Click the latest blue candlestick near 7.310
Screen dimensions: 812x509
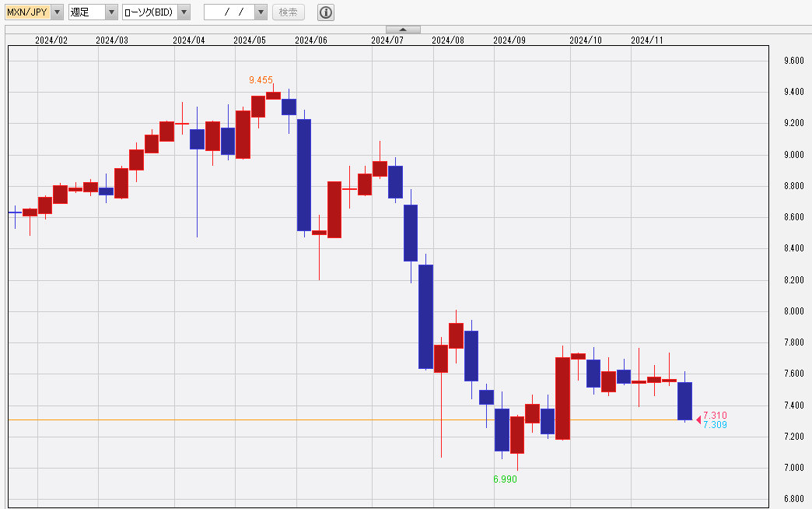coord(684,401)
